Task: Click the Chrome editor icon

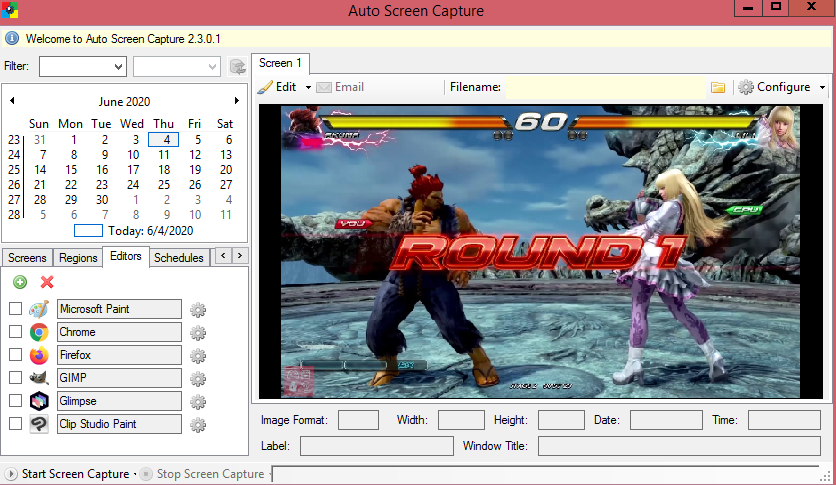Action: [39, 332]
